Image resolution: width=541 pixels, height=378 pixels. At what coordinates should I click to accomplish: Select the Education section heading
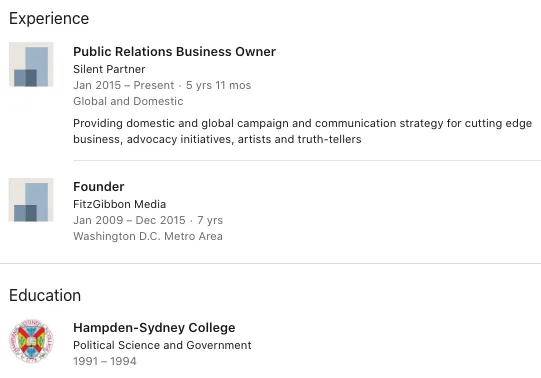[x=45, y=296]
